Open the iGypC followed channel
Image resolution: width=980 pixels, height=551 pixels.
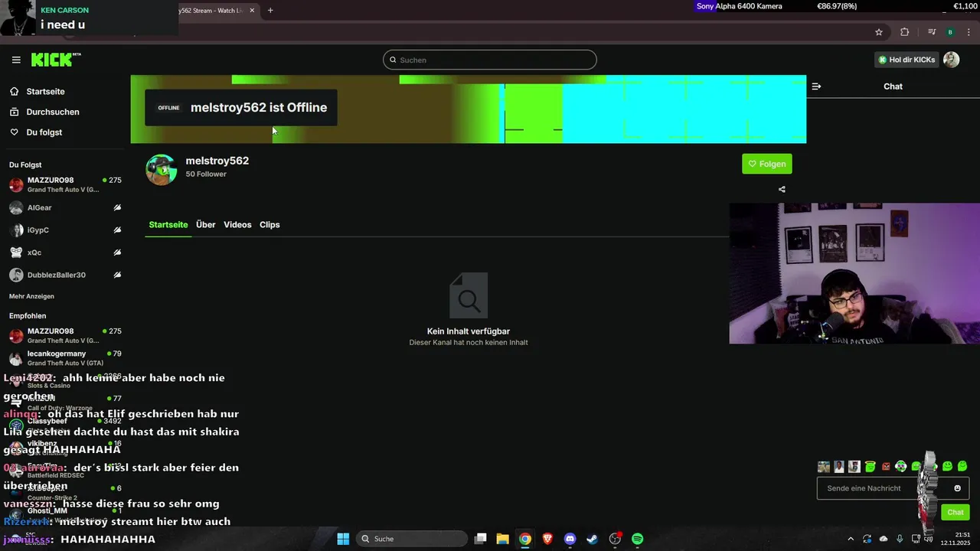click(65, 230)
